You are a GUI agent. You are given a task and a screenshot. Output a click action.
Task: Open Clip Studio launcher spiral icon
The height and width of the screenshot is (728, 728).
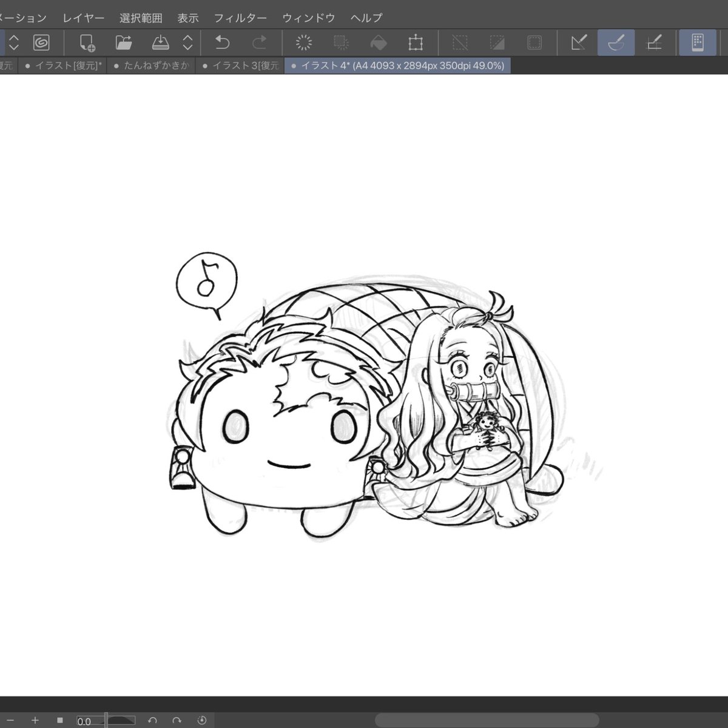[41, 42]
